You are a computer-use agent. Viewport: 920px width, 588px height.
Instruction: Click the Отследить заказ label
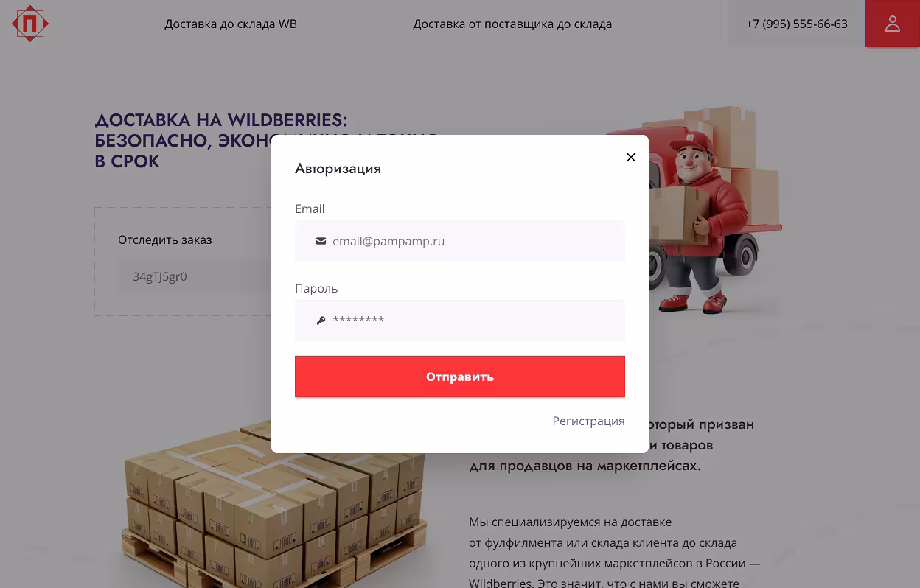pos(165,239)
